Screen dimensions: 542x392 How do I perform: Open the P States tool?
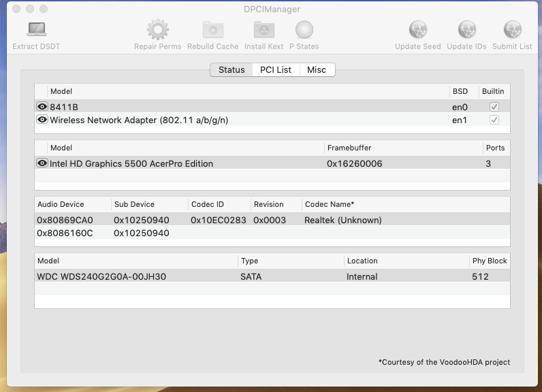point(304,30)
